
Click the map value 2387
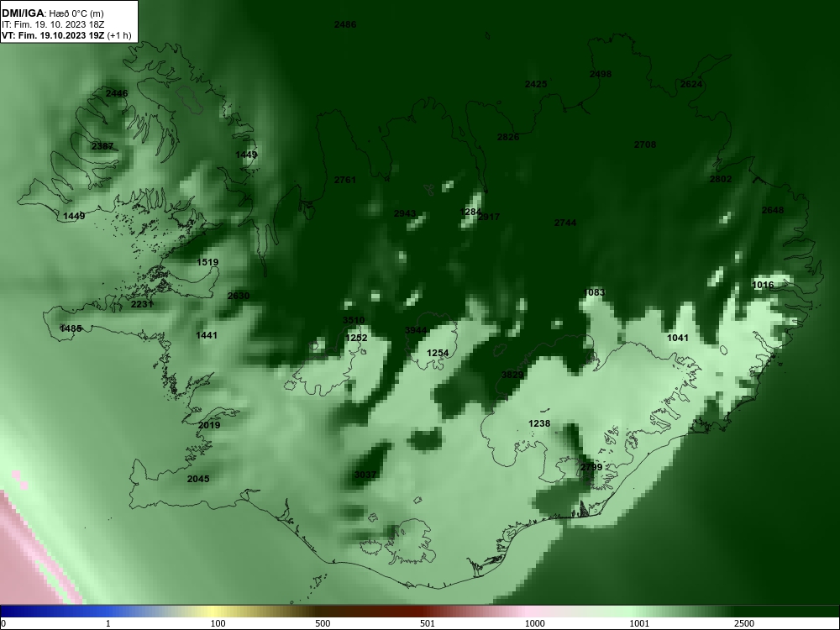[102, 147]
